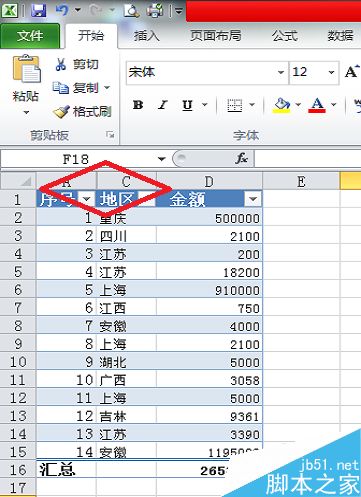
Task: Select column E header
Action: (301, 181)
